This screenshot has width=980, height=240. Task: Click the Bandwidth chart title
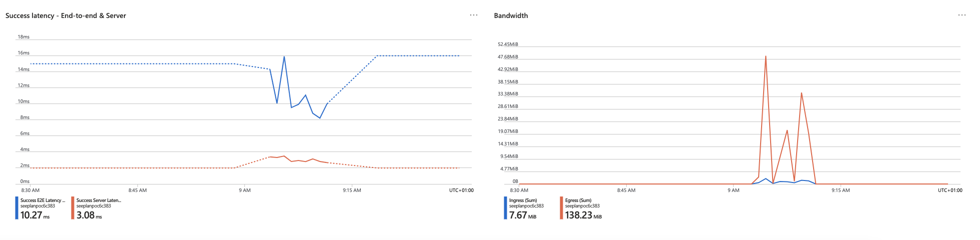pyautogui.click(x=511, y=15)
